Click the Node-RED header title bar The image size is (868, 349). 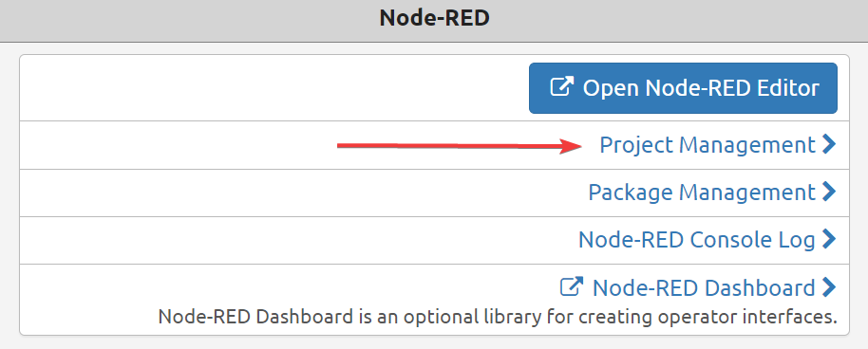click(434, 21)
